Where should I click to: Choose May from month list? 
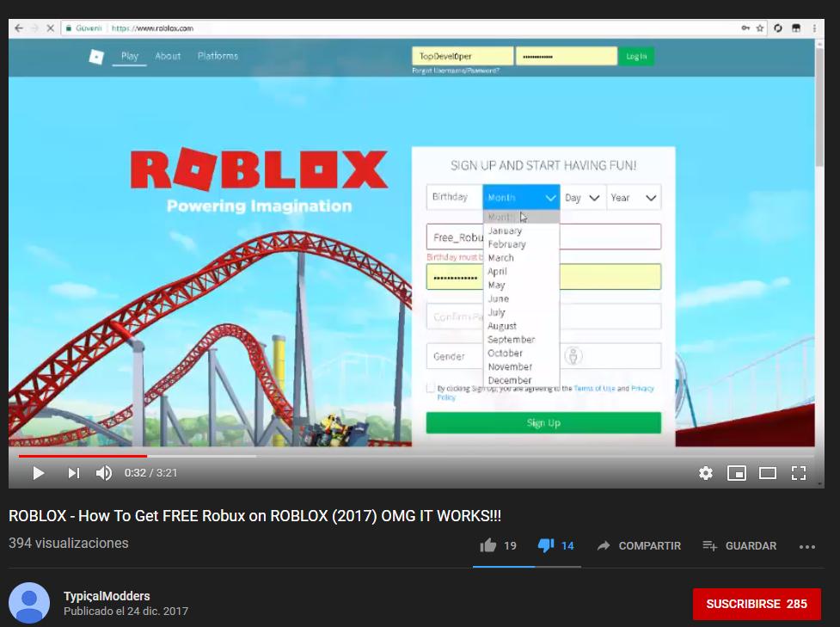pos(521,285)
